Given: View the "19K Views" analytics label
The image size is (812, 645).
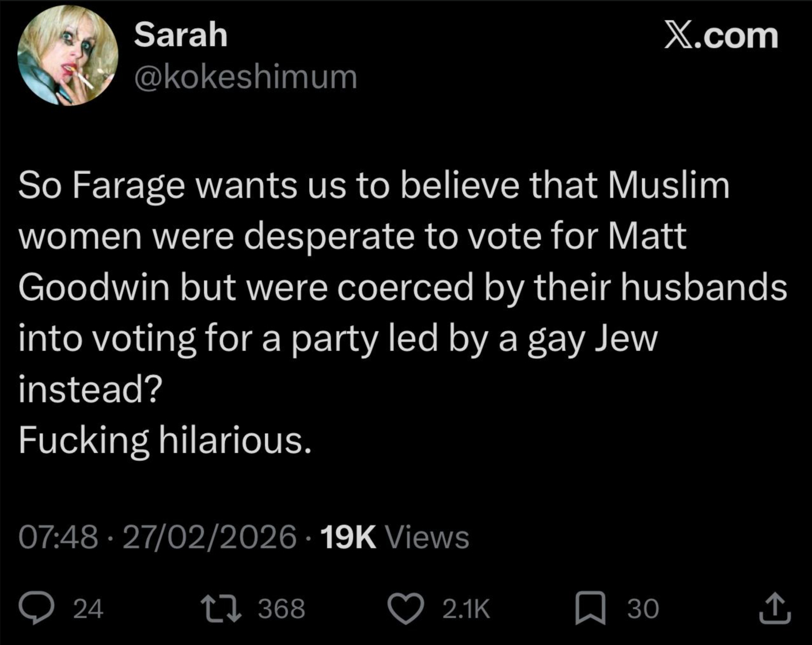Looking at the screenshot, I should click(394, 537).
